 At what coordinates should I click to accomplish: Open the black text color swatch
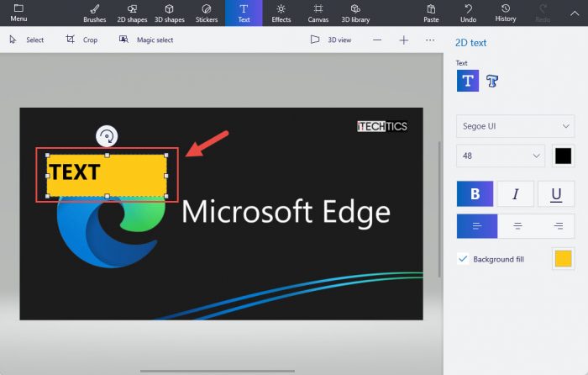tap(563, 156)
